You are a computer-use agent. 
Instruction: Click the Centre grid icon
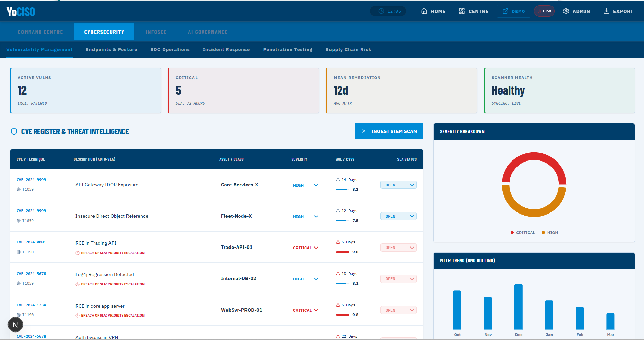[462, 11]
